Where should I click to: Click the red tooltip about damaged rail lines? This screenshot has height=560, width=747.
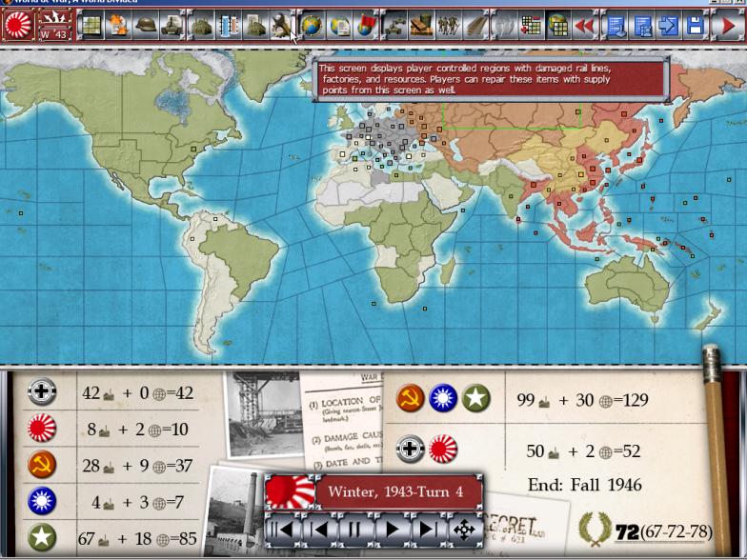coord(491,79)
